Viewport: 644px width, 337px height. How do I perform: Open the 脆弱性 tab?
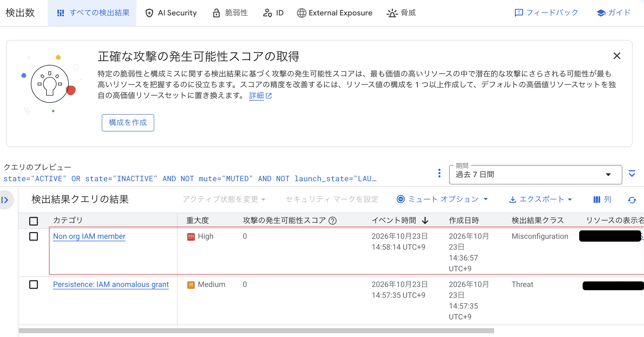tap(230, 13)
